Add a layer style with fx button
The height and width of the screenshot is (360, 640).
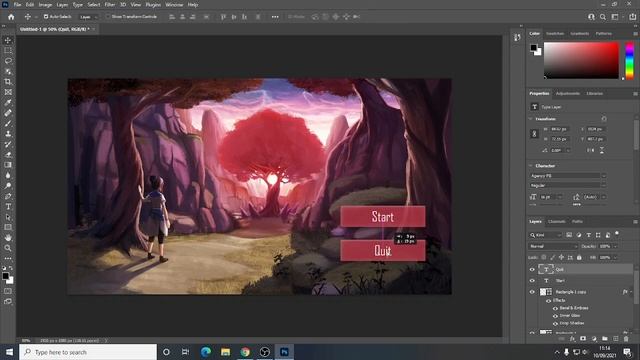572,339
